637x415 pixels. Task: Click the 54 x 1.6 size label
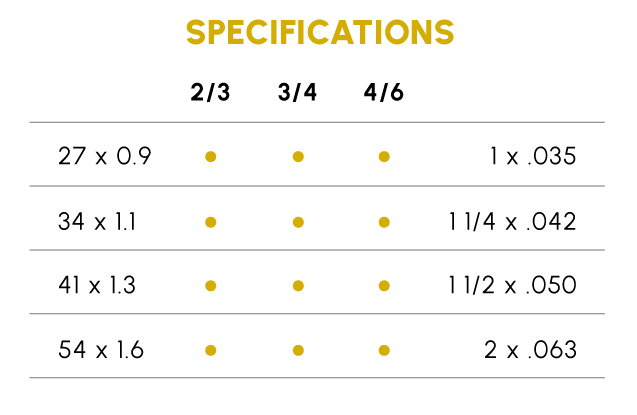[101, 350]
